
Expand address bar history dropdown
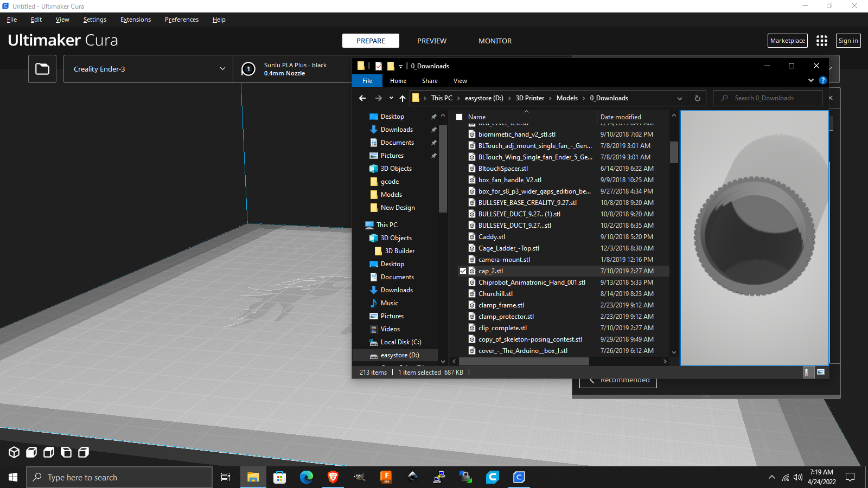[680, 98]
